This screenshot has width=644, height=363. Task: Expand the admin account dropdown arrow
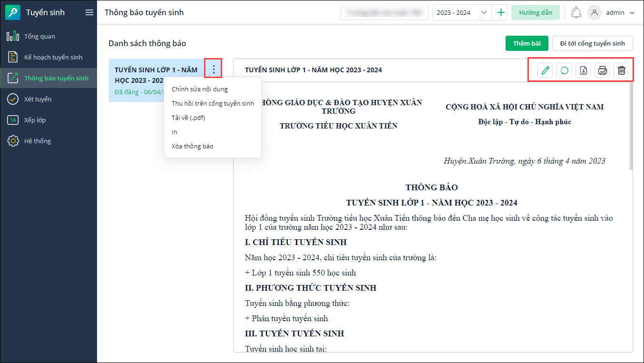[632, 13]
